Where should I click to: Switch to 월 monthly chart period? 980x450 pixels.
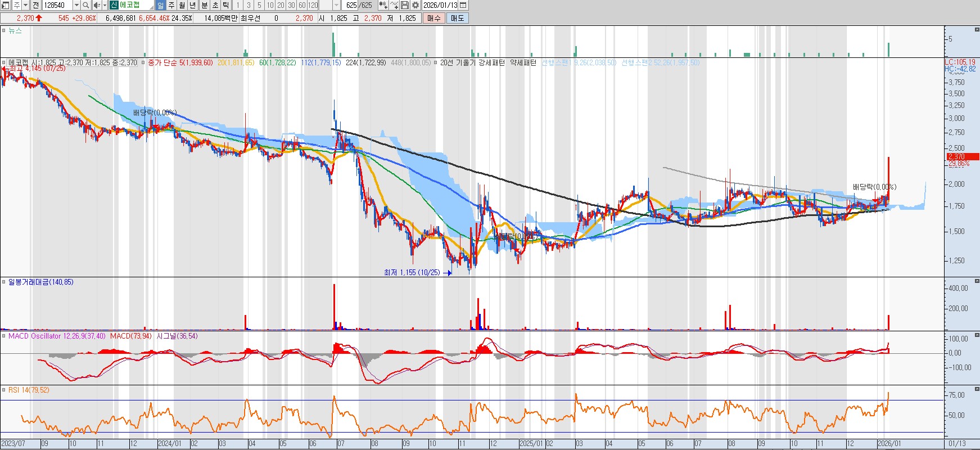click(x=182, y=5)
